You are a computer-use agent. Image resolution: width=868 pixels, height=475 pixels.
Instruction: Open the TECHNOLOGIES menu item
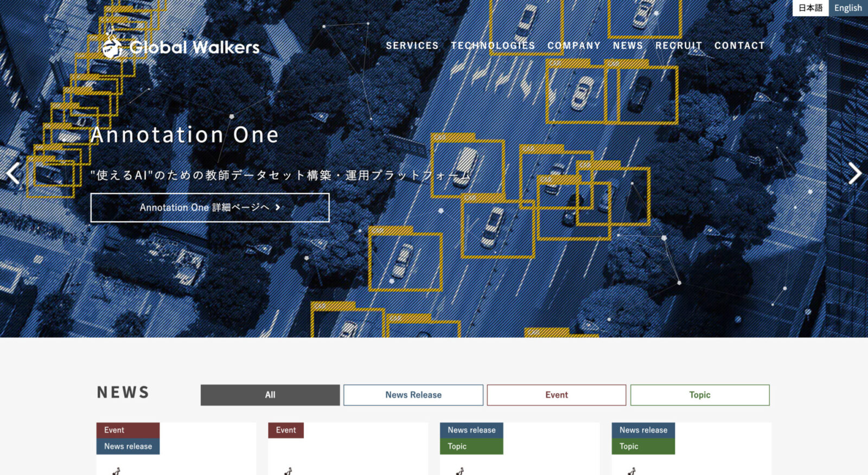pyautogui.click(x=493, y=46)
